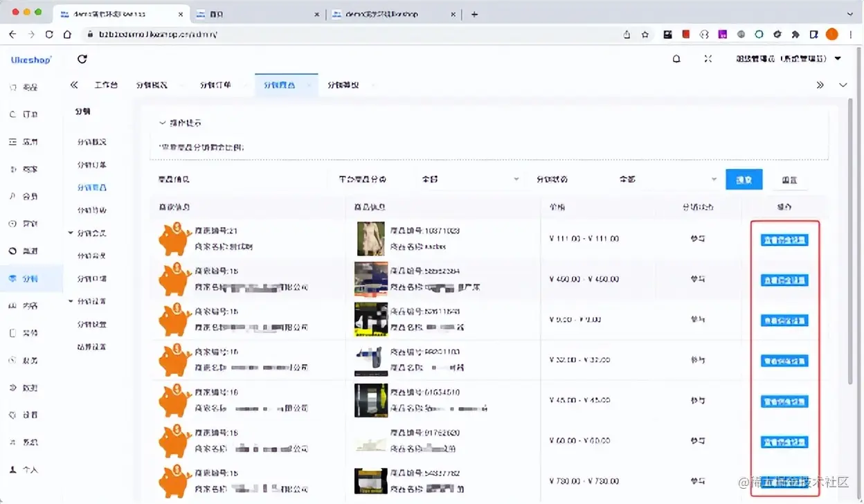
Task: Select 分销订单 in the 分销 submenu
Action: coord(91,165)
